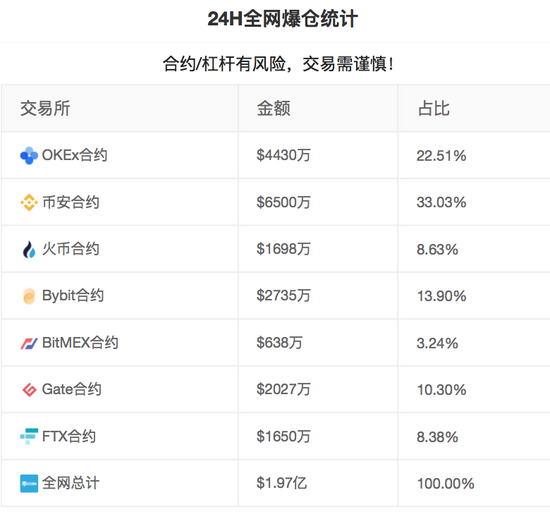This screenshot has width=550, height=515.
Task: Select the 10.30% share value
Action: coord(441,390)
